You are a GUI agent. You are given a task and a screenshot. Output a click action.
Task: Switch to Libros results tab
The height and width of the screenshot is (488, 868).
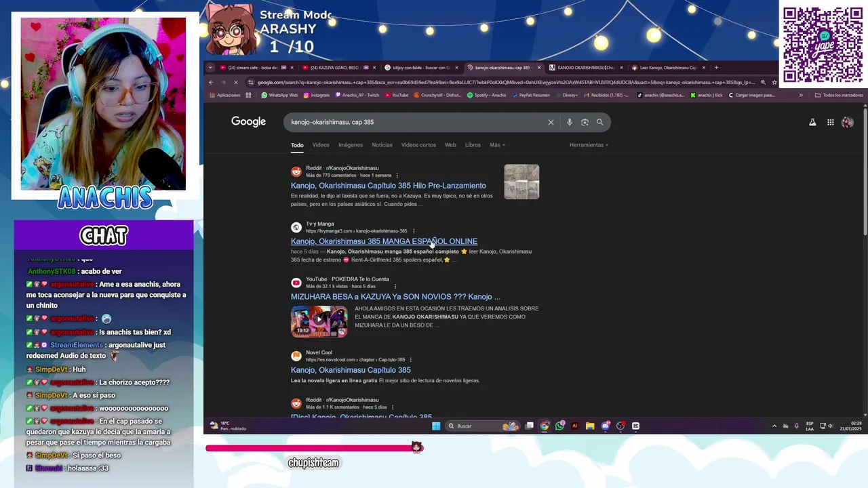click(x=473, y=145)
